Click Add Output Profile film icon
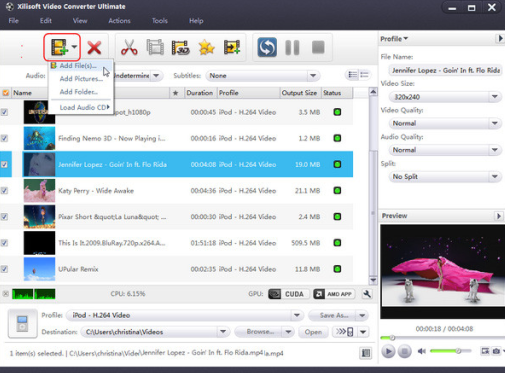This screenshot has height=373, width=505. click(x=232, y=47)
